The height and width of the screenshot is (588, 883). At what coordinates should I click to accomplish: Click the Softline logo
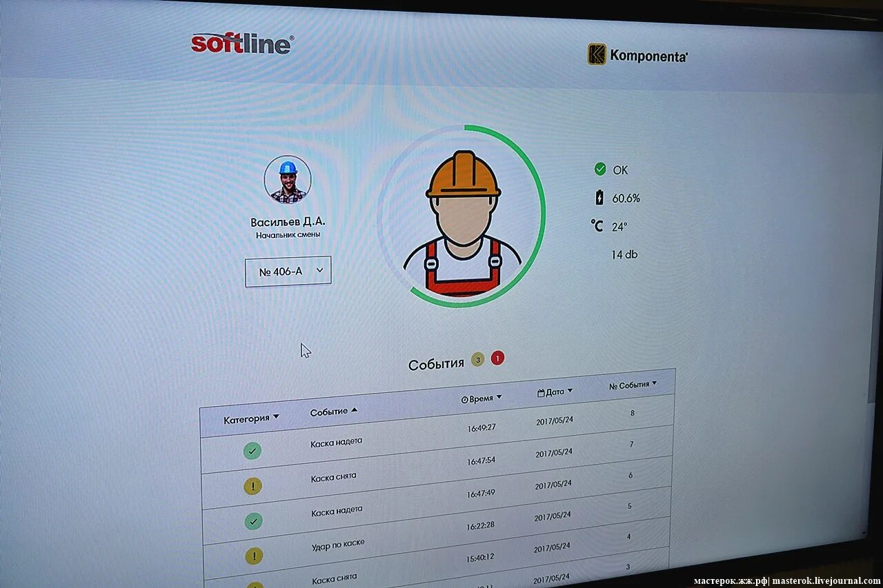pyautogui.click(x=242, y=43)
